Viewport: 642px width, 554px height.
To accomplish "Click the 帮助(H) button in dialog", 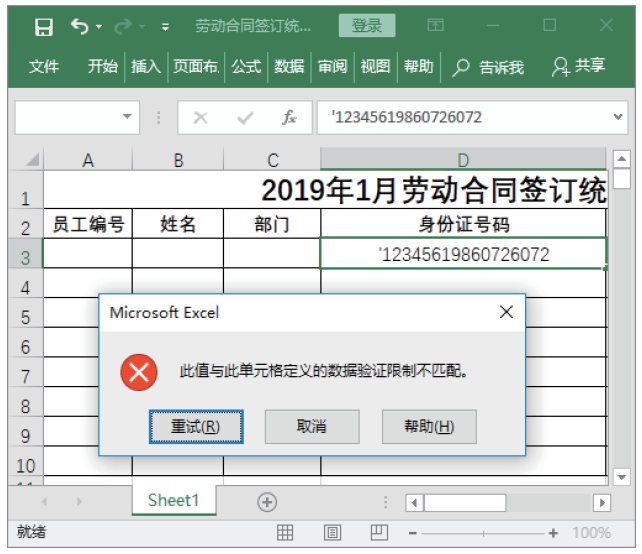I will (x=429, y=427).
